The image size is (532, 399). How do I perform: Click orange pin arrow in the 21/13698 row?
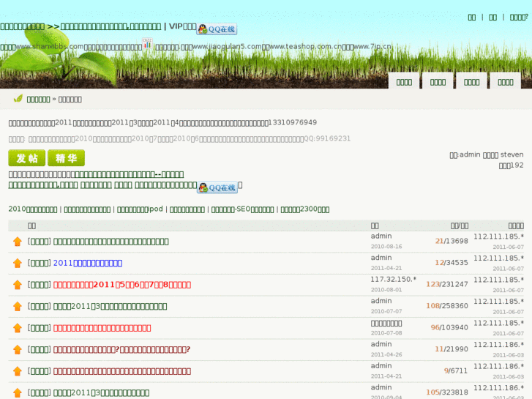point(18,242)
